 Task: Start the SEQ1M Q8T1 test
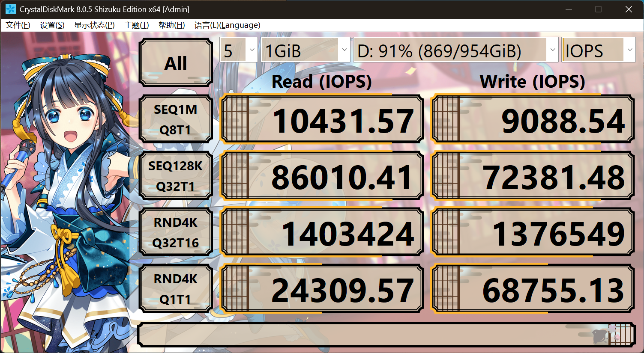176,119
